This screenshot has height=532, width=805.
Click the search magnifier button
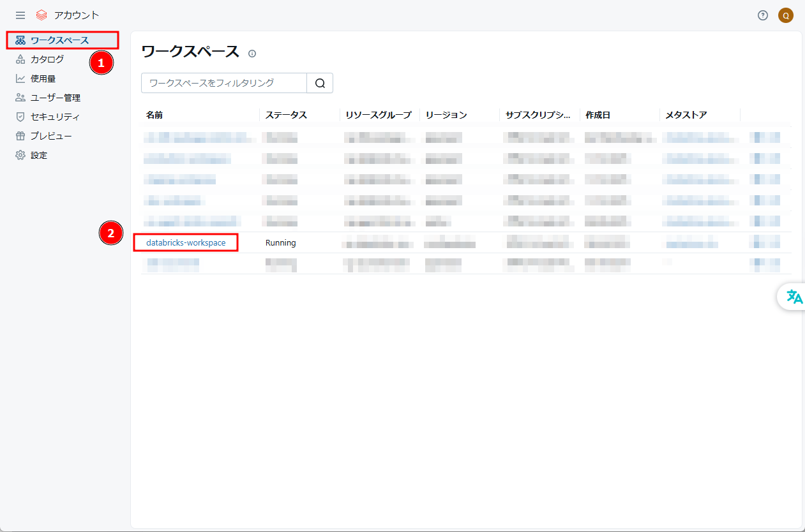[x=320, y=83]
